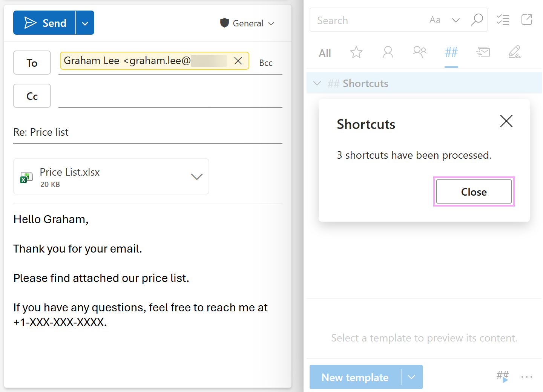
Task: Create a New template
Action: [x=354, y=377]
